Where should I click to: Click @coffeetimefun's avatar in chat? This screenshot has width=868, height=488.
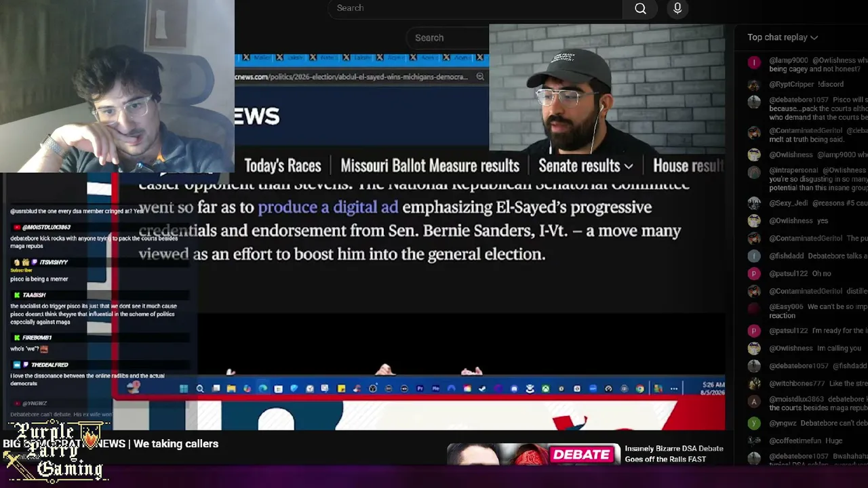(x=754, y=441)
